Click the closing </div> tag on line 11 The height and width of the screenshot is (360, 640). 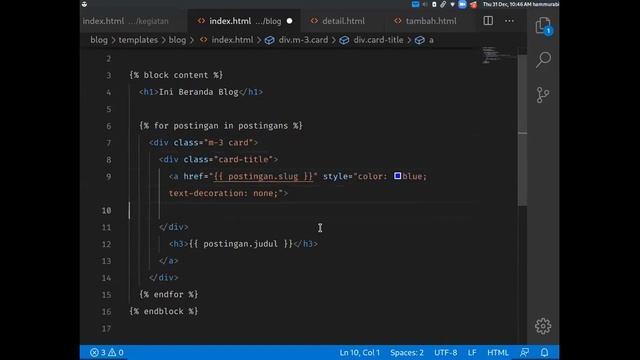pyautogui.click(x=173, y=227)
